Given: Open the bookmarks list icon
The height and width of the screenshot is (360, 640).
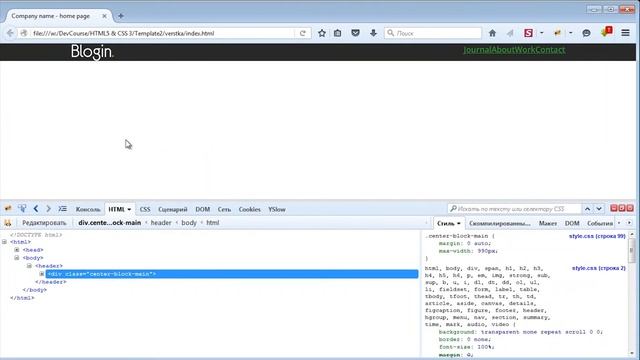Looking at the screenshot, I should (338, 33).
